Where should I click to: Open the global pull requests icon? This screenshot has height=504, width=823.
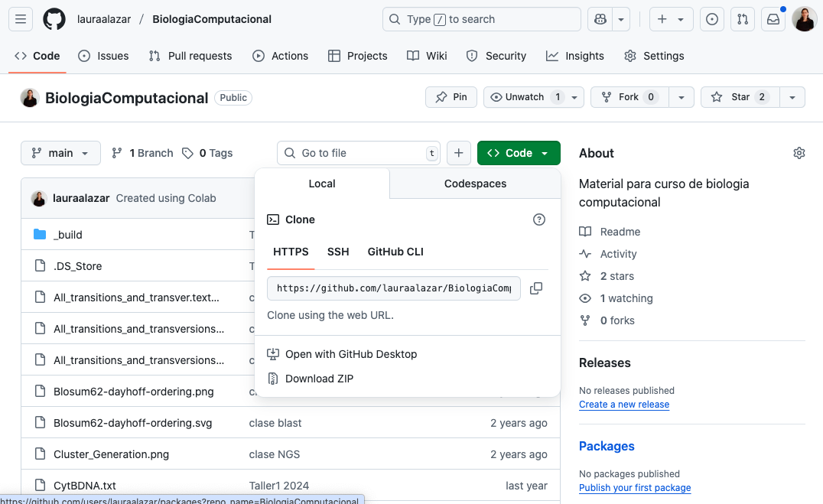coord(742,19)
